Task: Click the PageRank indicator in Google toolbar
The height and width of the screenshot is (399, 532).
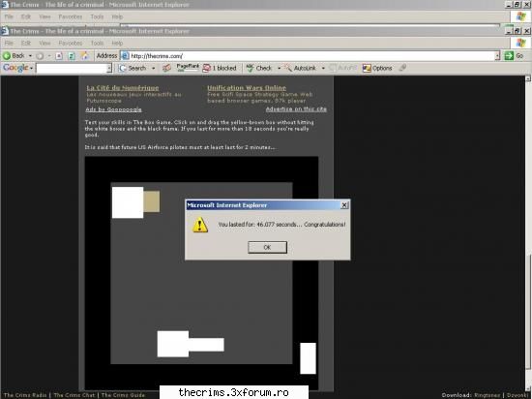Action: 188,68
